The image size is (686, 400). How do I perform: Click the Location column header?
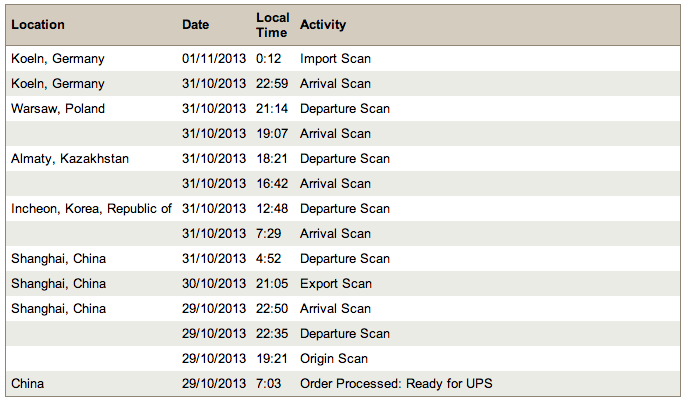[38, 25]
